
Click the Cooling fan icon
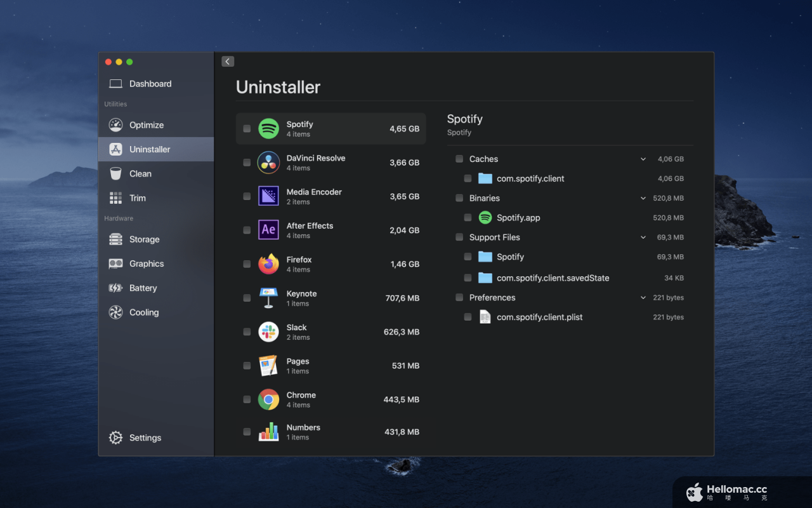click(x=115, y=312)
